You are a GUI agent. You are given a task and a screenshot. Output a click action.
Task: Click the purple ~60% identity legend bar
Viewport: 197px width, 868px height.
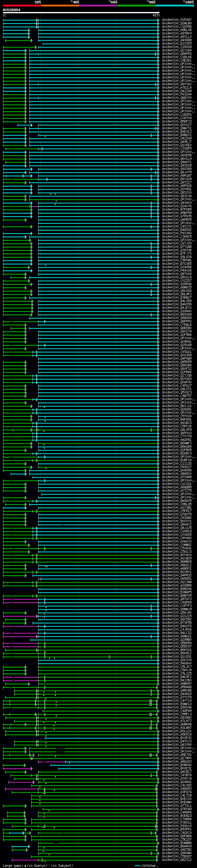(x=98, y=6)
